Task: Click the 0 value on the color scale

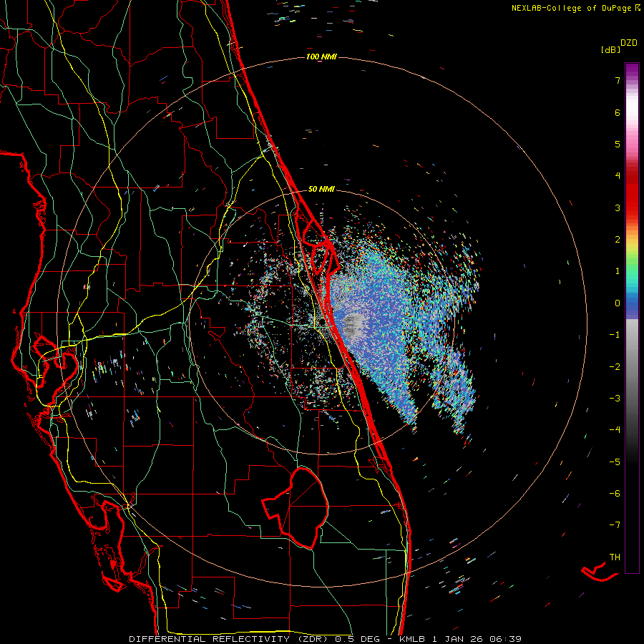Action: pyautogui.click(x=618, y=303)
